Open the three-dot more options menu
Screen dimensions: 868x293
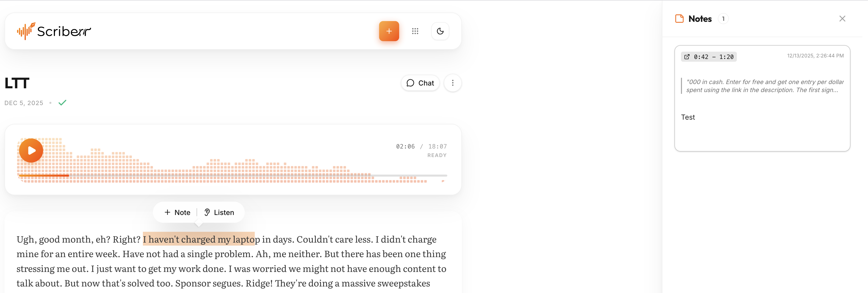[453, 83]
